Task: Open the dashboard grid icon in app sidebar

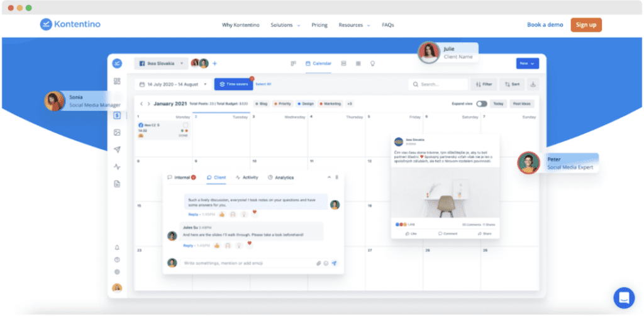Action: (117, 81)
